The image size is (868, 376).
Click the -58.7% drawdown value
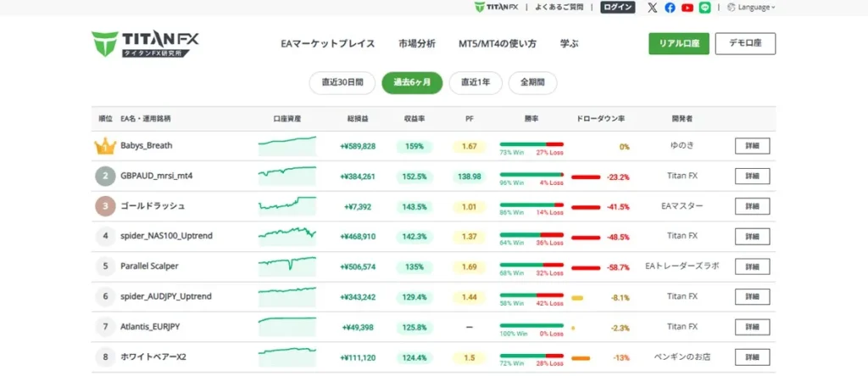[618, 267]
